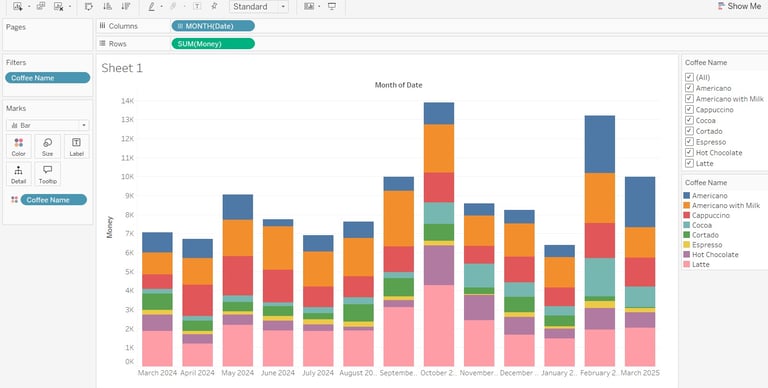Click the Duplicate sheet toolbar icon
The height and width of the screenshot is (388, 768).
(x=41, y=6)
